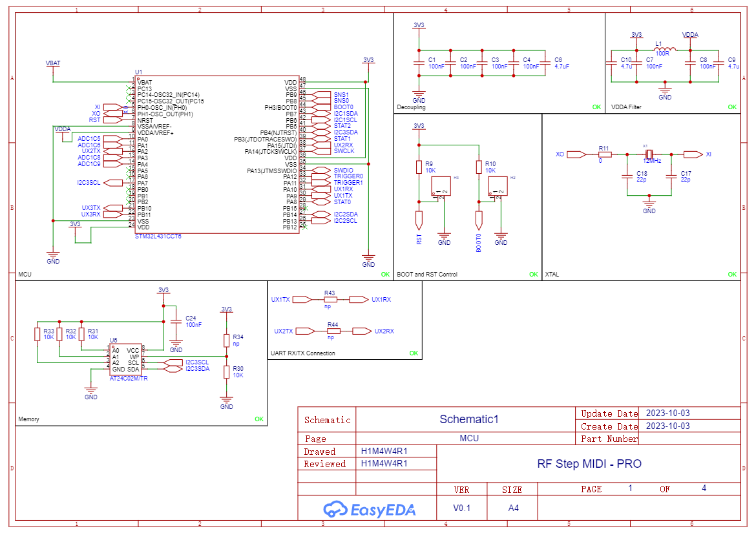Click the Reviewed field value H1M4W4R1

pos(384,464)
